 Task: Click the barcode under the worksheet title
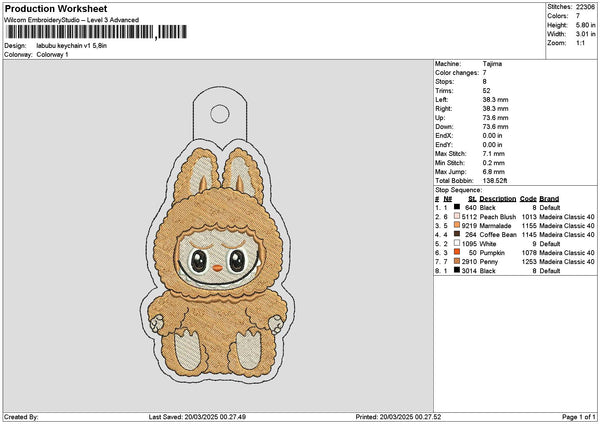97,32
